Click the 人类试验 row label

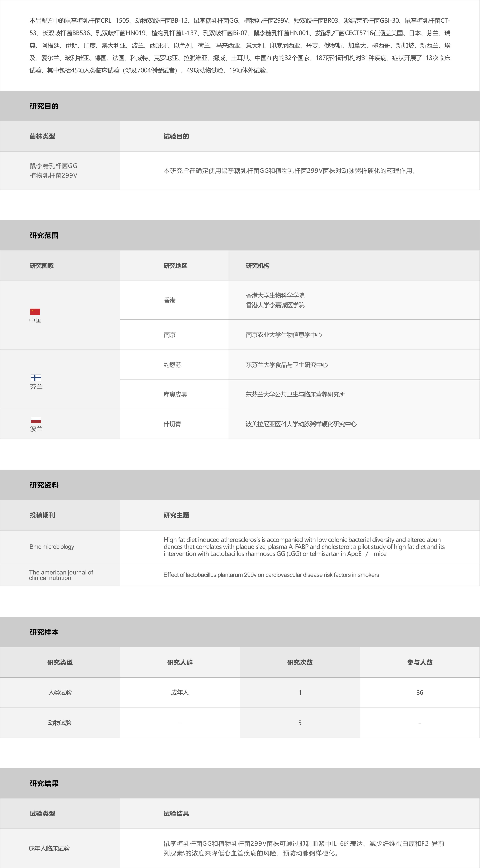point(60,692)
